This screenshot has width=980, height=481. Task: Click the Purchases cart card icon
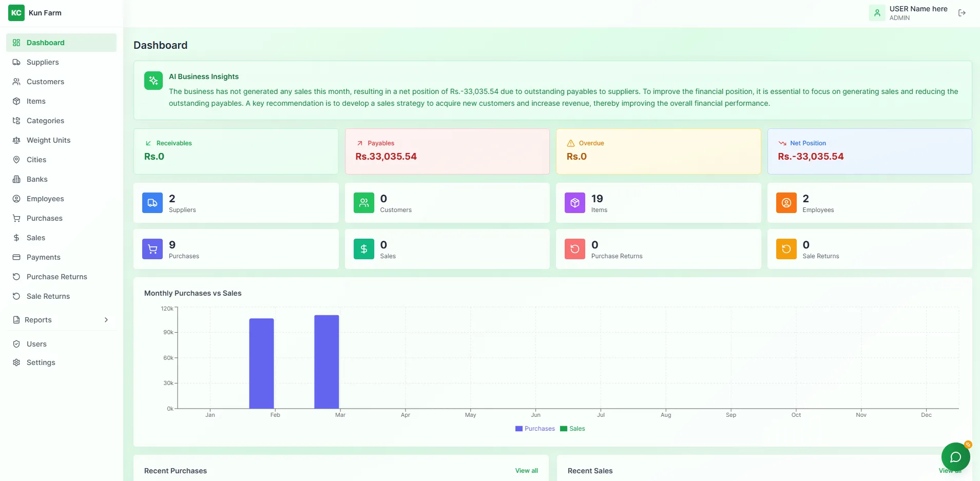(x=152, y=249)
